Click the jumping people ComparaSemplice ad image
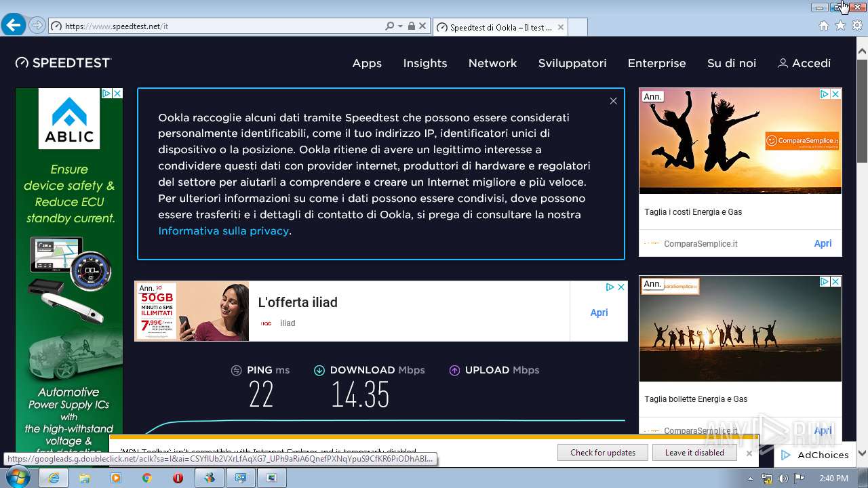 pyautogui.click(x=740, y=141)
